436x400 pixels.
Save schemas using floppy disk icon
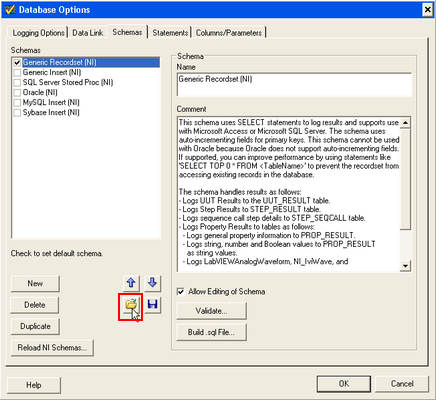tap(153, 305)
